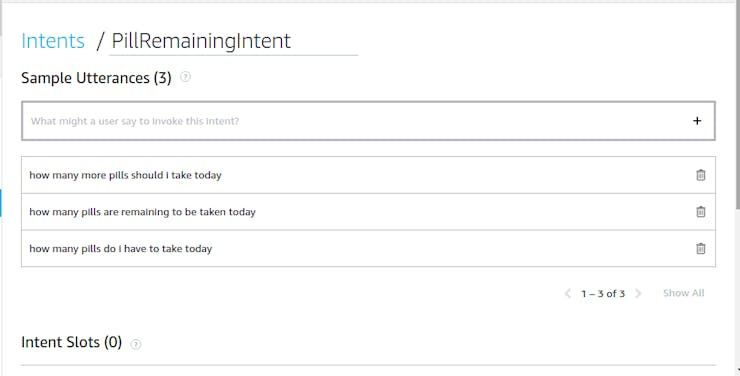This screenshot has height=376, width=740.
Task: Click Show All utterances
Action: 683,293
